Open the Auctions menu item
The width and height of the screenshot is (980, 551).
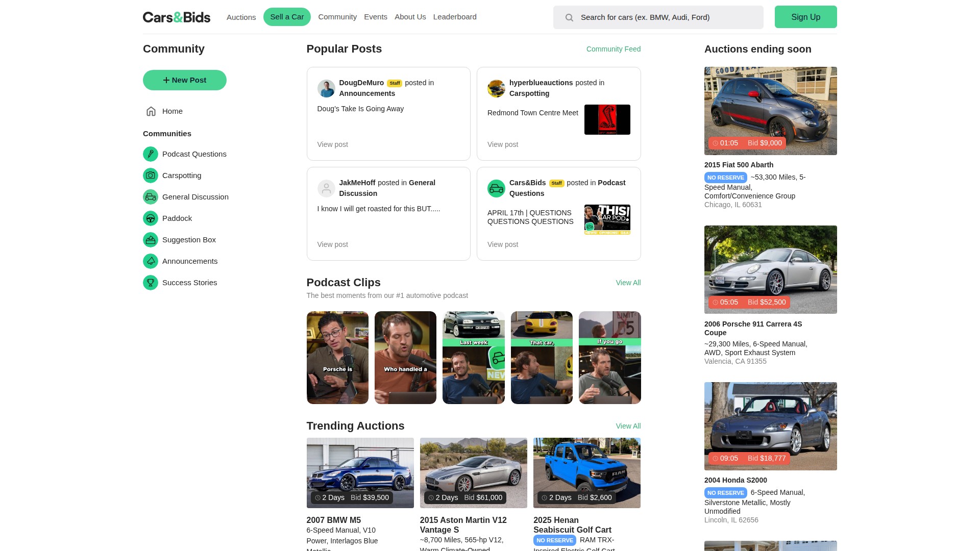241,17
